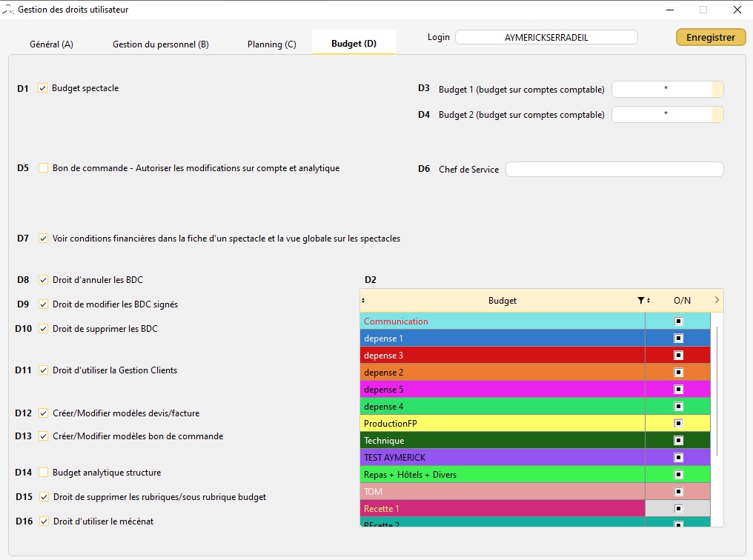The height and width of the screenshot is (560, 753).
Task: Uncheck Droit d'annuler les BDC
Action: pyautogui.click(x=44, y=280)
